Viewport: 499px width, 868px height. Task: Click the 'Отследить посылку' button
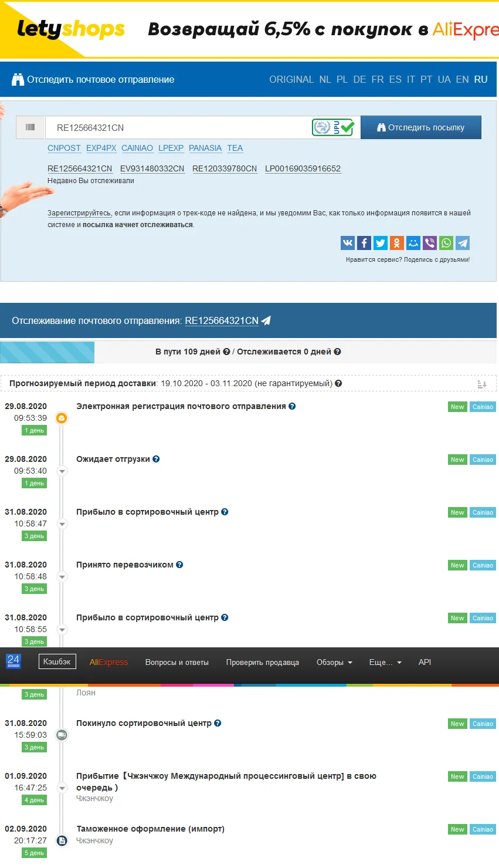(x=421, y=127)
